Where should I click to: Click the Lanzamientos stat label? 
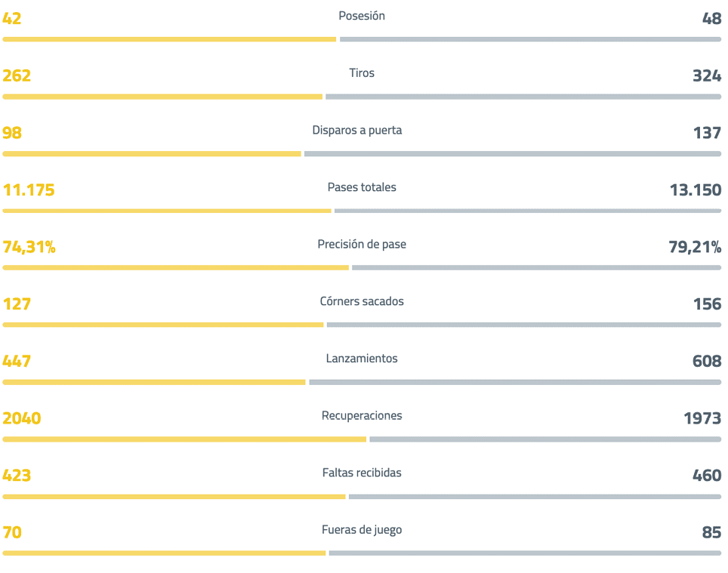(x=362, y=359)
